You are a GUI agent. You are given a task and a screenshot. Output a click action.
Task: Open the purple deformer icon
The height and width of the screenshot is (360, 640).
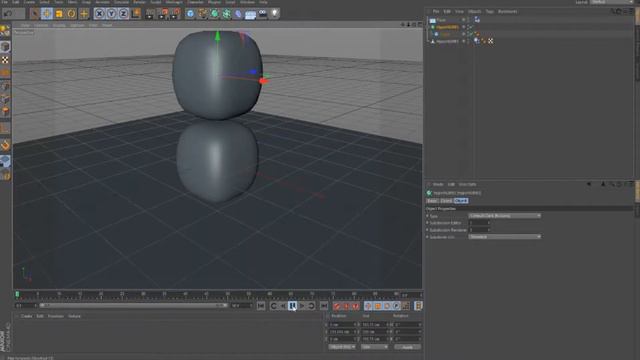(238, 14)
